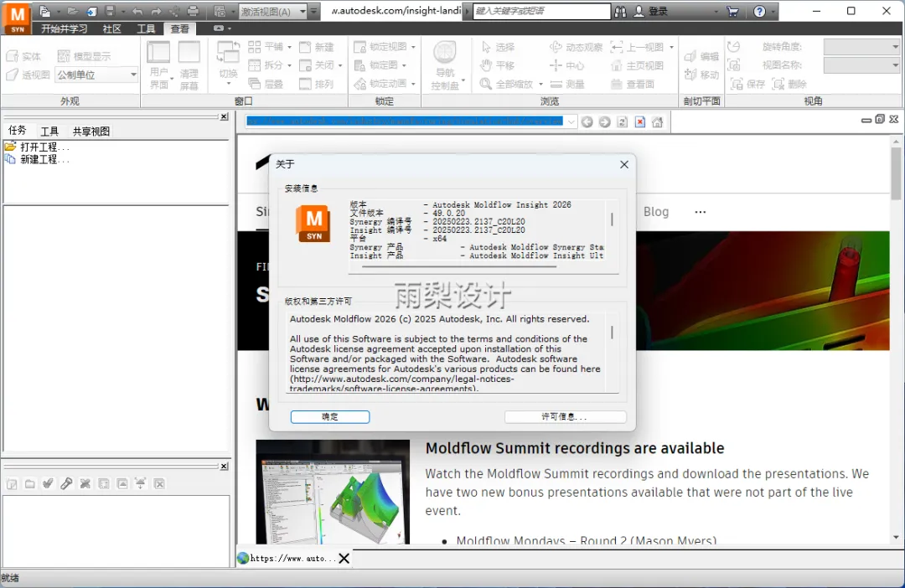
Task: Click the 中心 center tool
Action: click(566, 65)
